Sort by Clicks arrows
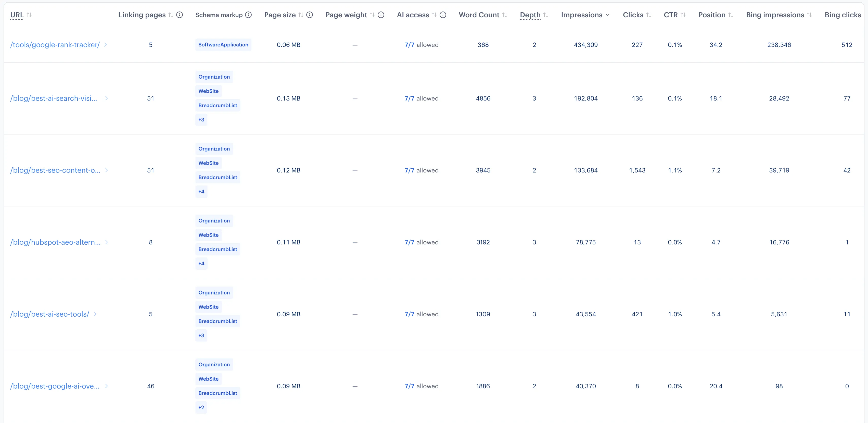This screenshot has width=868, height=423. [649, 15]
